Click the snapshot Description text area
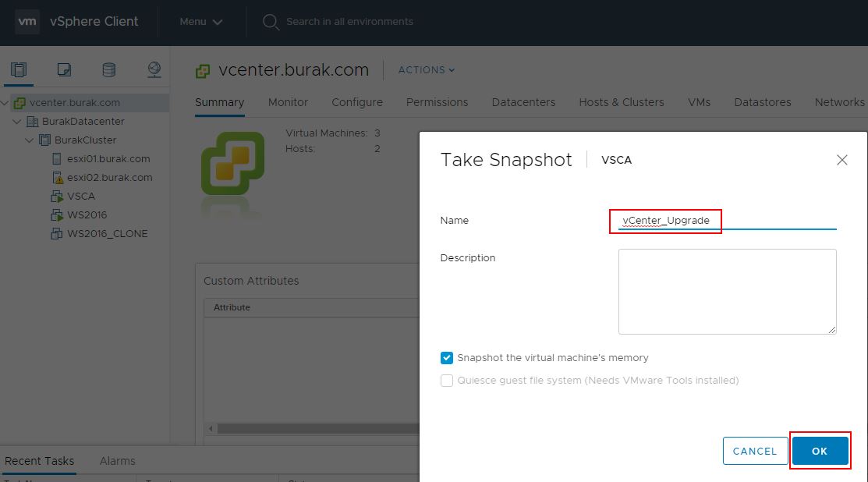Viewport: 868px width, 482px height. pyautogui.click(x=727, y=292)
